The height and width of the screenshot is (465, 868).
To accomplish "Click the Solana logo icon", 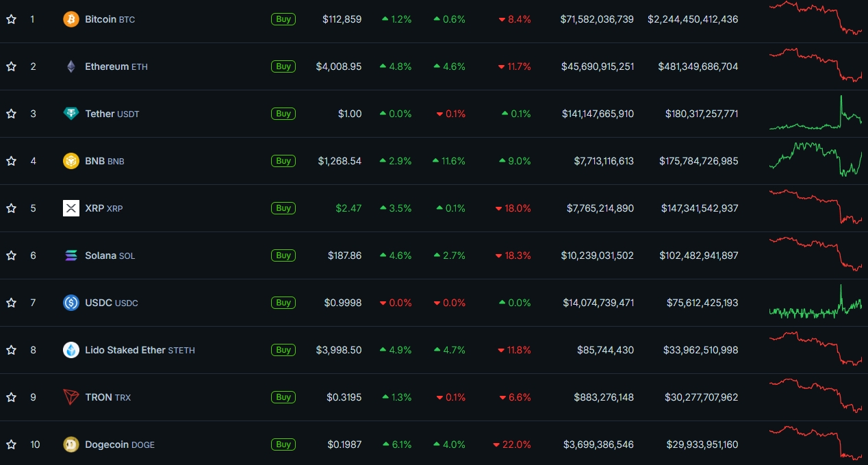I will click(71, 255).
